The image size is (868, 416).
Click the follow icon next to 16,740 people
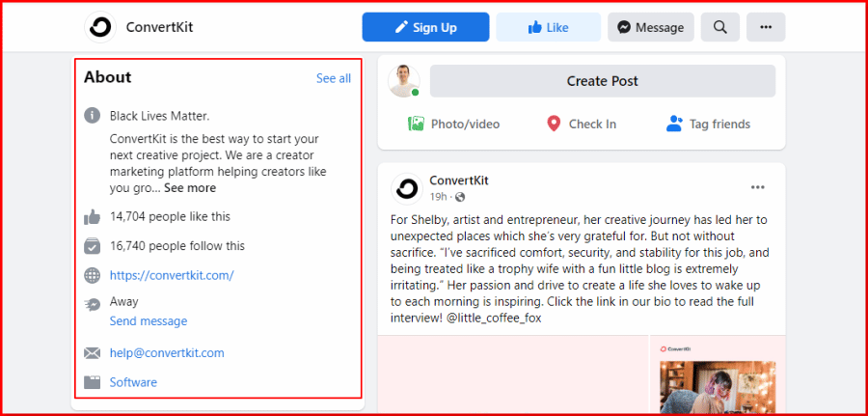92,246
